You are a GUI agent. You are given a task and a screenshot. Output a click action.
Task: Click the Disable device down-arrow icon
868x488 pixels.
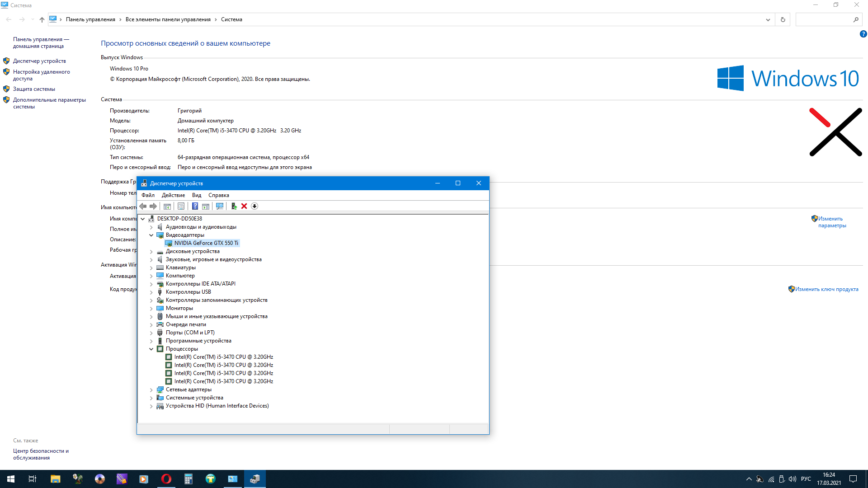(x=255, y=206)
